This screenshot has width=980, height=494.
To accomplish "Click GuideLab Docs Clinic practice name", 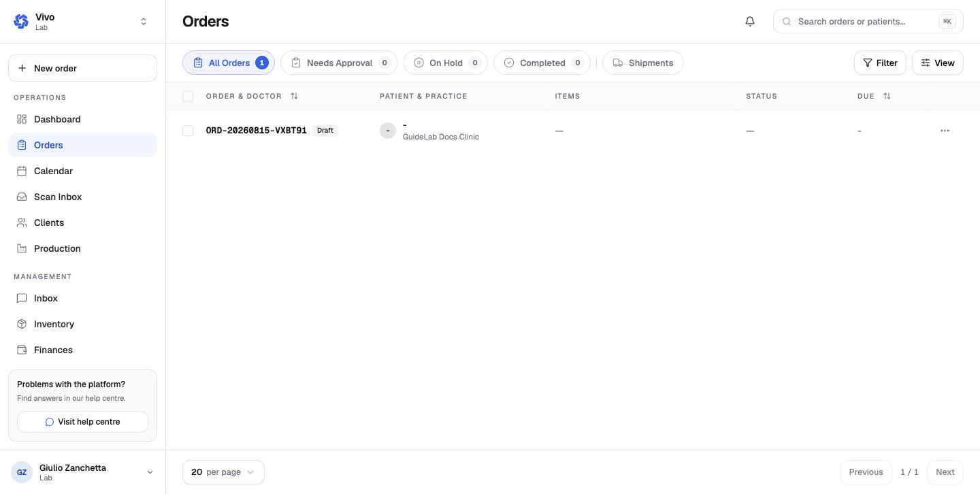I will [441, 137].
